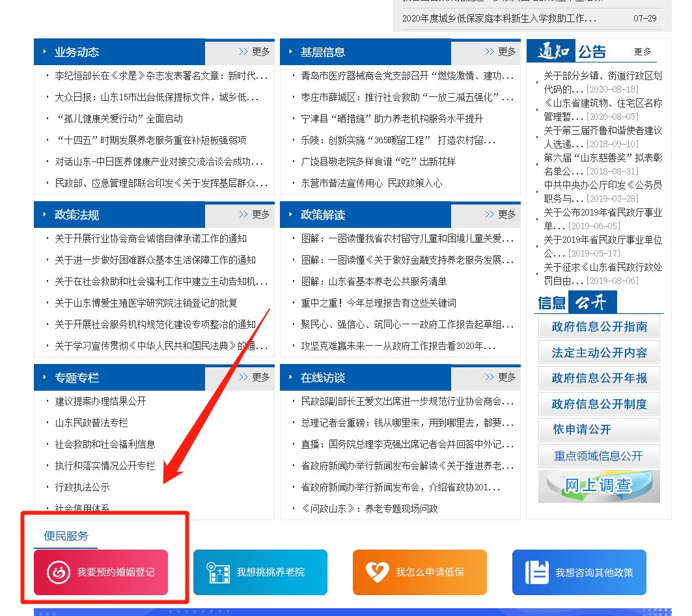The height and width of the screenshot is (616, 692).
Task: Open the 行政执法公示 link
Action: pos(82,487)
